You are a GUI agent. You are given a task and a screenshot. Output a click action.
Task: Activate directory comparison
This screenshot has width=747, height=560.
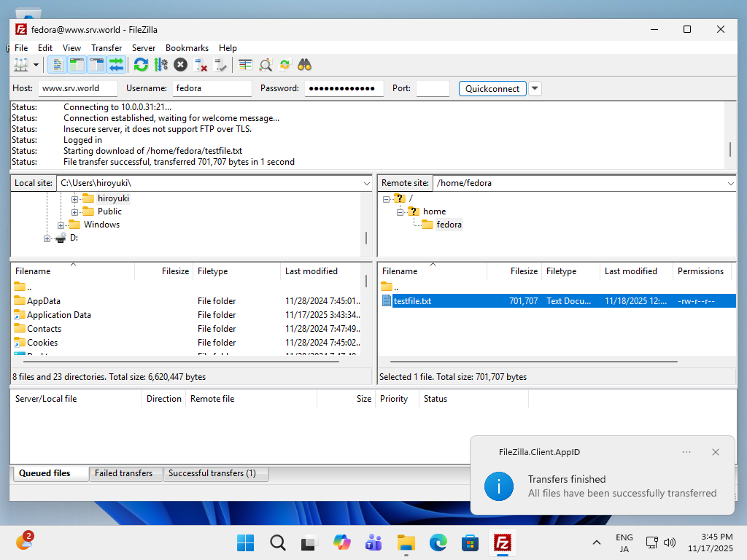pyautogui.click(x=265, y=65)
